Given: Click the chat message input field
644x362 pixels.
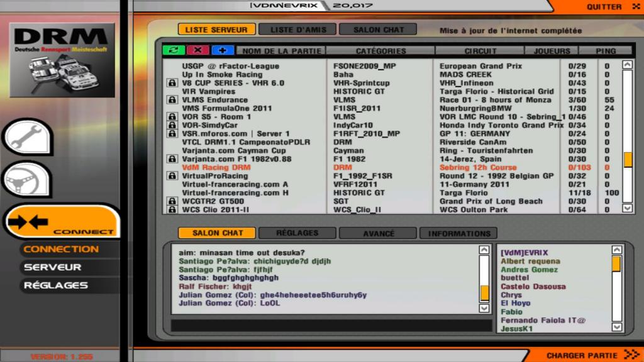Looking at the screenshot, I should (x=331, y=326).
